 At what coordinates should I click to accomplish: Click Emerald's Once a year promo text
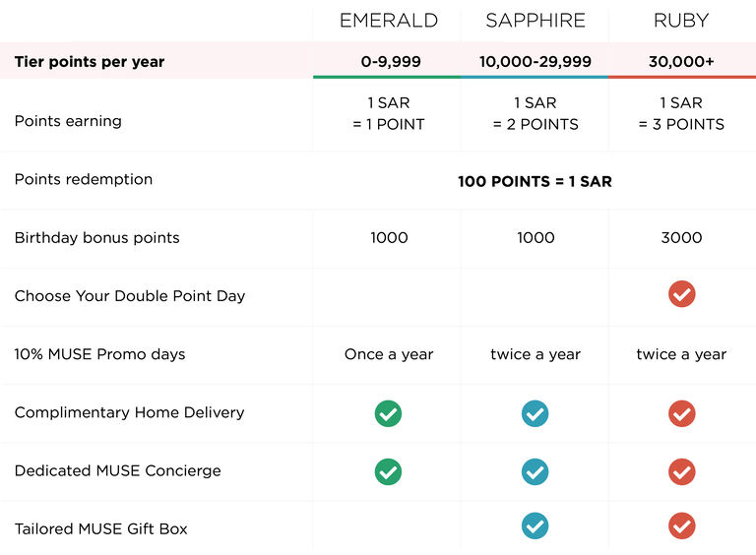[x=389, y=354]
